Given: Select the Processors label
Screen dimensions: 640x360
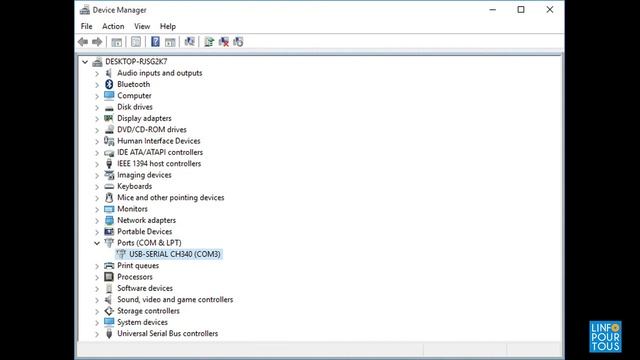Looking at the screenshot, I should pos(135,277).
